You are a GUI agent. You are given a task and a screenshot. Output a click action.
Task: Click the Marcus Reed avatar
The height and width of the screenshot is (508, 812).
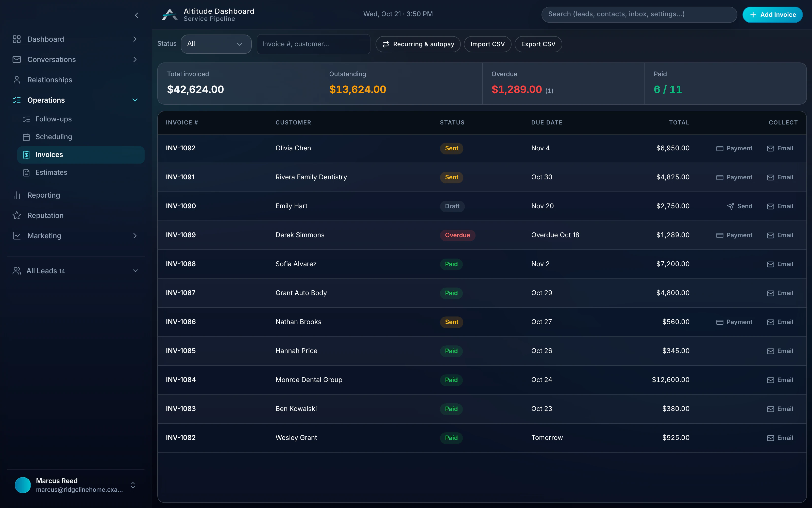pyautogui.click(x=23, y=485)
